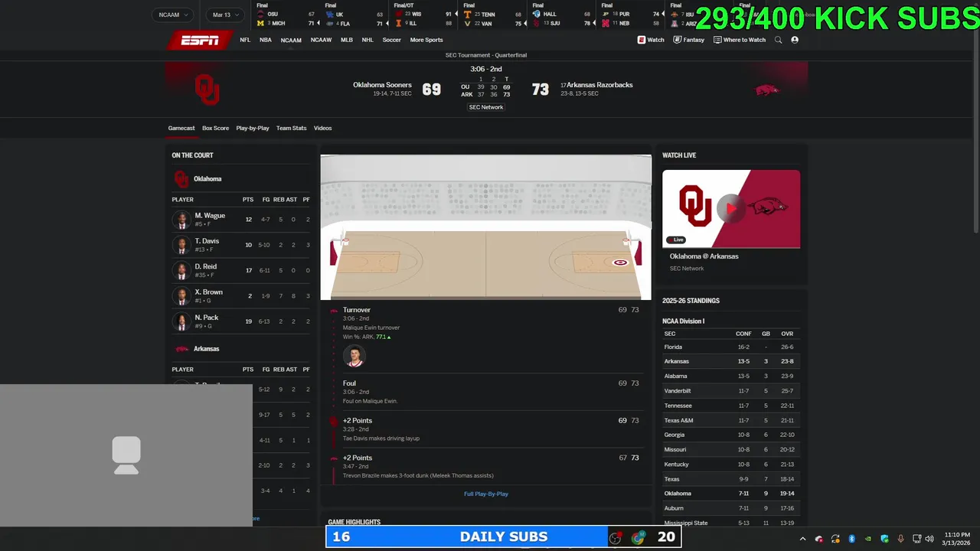
Task: Switch to the Box Score tab
Action: tap(215, 128)
